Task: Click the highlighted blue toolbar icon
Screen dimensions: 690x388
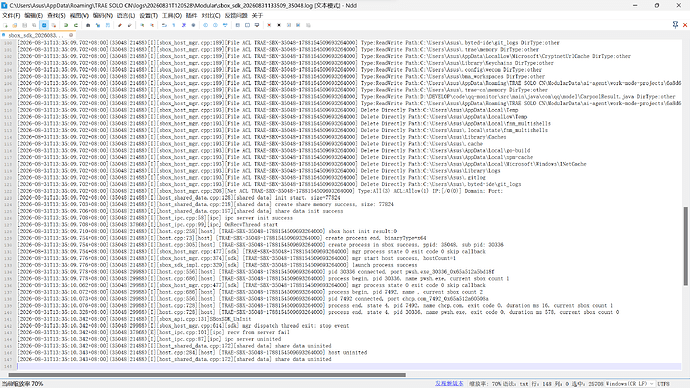Action: pos(44,25)
